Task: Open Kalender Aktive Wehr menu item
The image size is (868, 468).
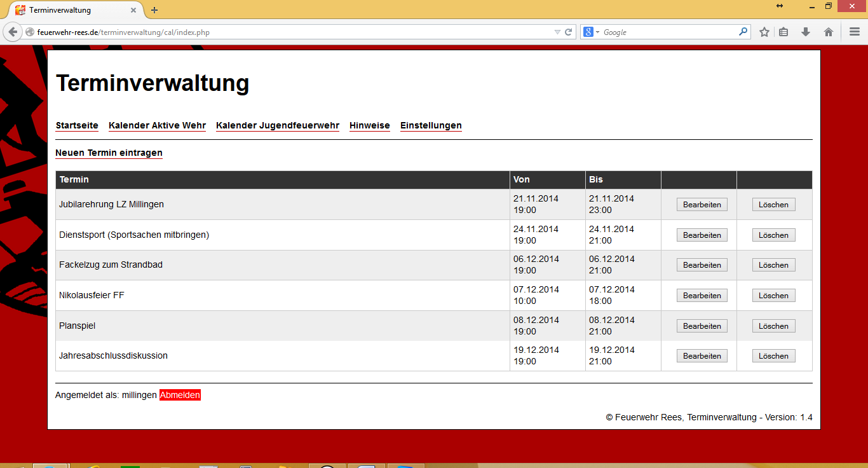Action: [157, 125]
